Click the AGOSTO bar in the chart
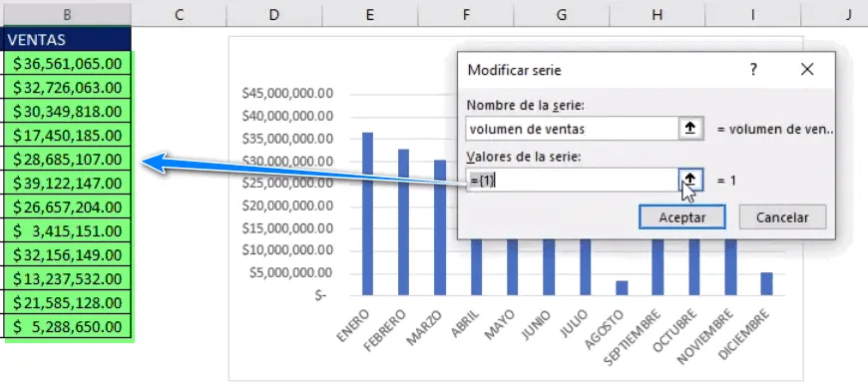Screen dimensions: 868x389 (623, 287)
